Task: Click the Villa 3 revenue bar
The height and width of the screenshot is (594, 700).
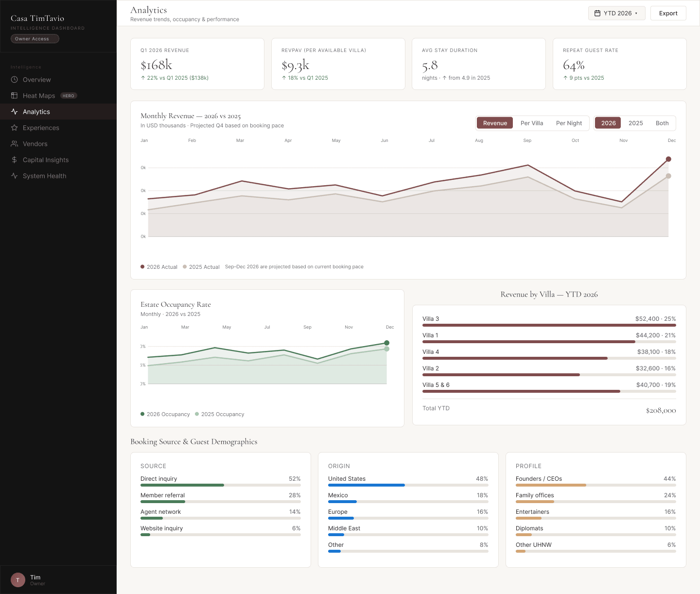Action: (x=549, y=325)
